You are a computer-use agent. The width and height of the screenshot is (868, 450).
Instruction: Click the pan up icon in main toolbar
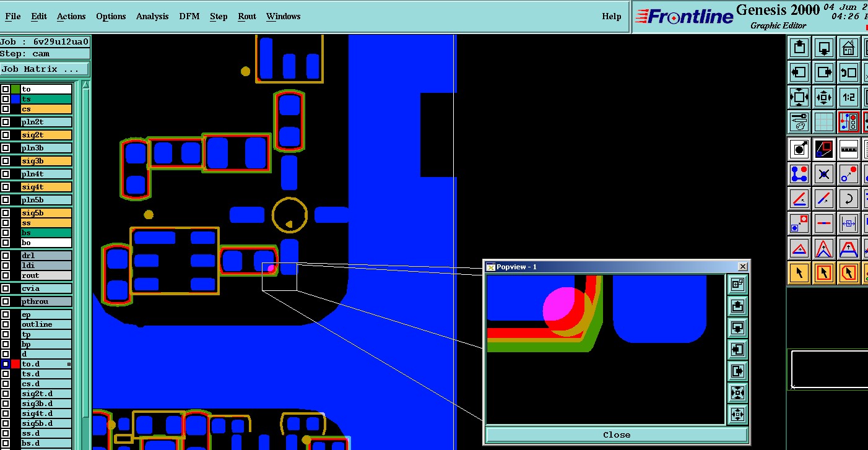click(x=799, y=48)
